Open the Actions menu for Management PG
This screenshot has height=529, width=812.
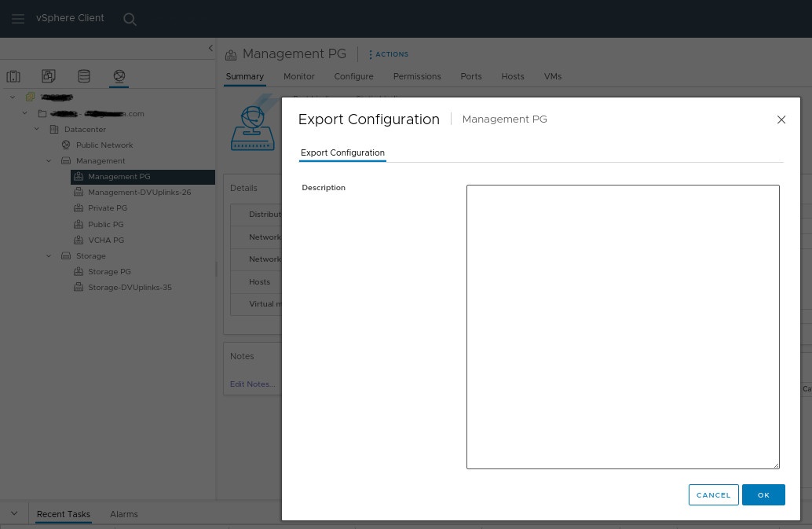[x=389, y=54]
